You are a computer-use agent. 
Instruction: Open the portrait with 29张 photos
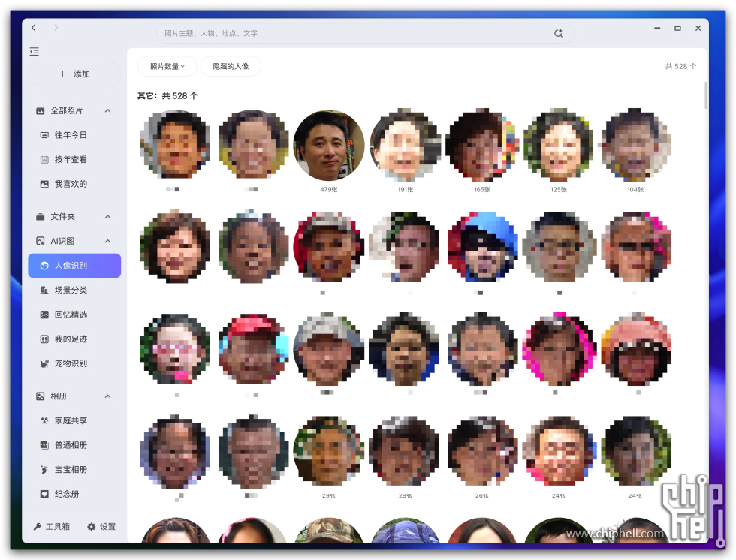pos(329,450)
